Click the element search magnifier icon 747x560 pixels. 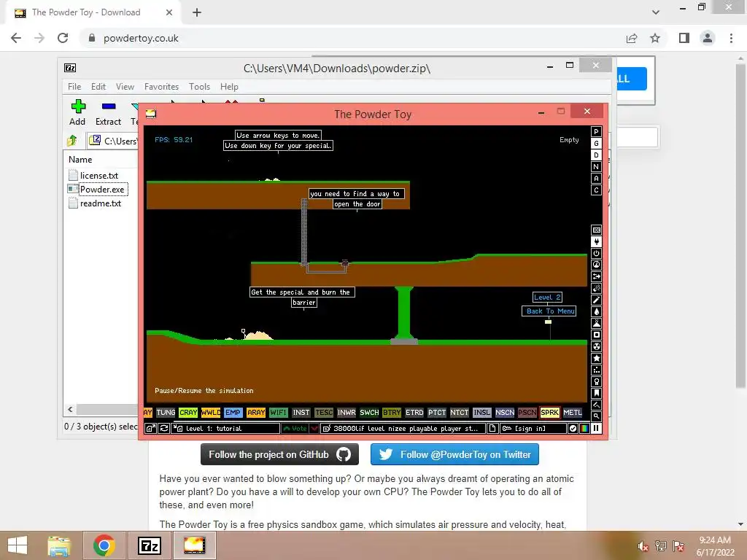pos(596,416)
